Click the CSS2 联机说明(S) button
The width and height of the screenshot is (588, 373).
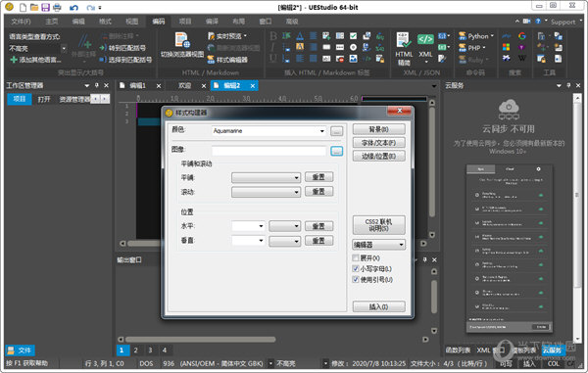378,225
